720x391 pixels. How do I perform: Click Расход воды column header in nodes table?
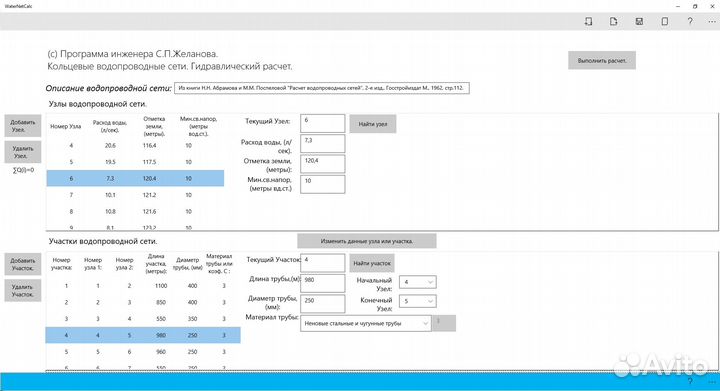pyautogui.click(x=109, y=126)
